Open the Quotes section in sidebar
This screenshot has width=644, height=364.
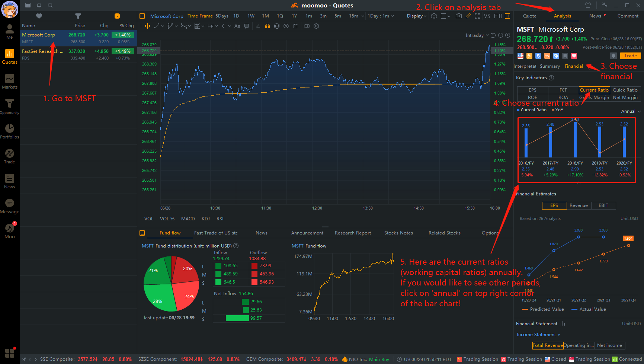[10, 57]
